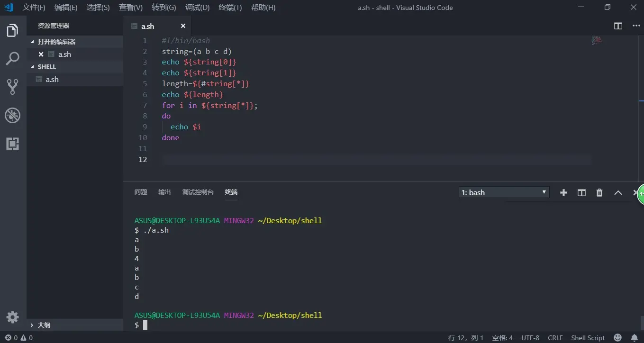Click the warnings count in status bar
644x343 pixels.
pos(27,338)
